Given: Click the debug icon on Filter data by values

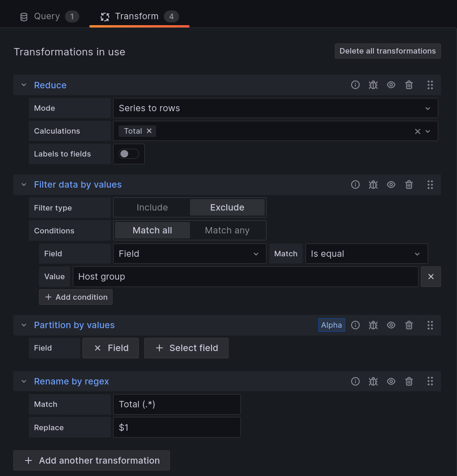Looking at the screenshot, I should click(373, 184).
